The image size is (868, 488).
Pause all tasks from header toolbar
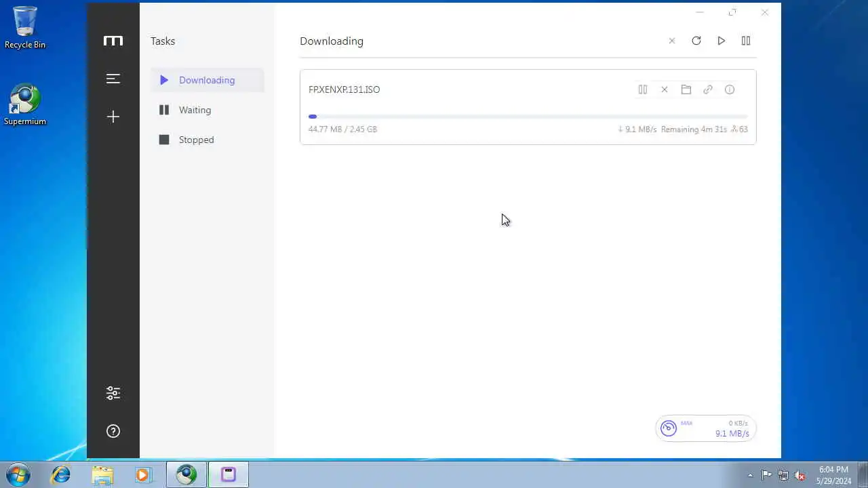[746, 41]
